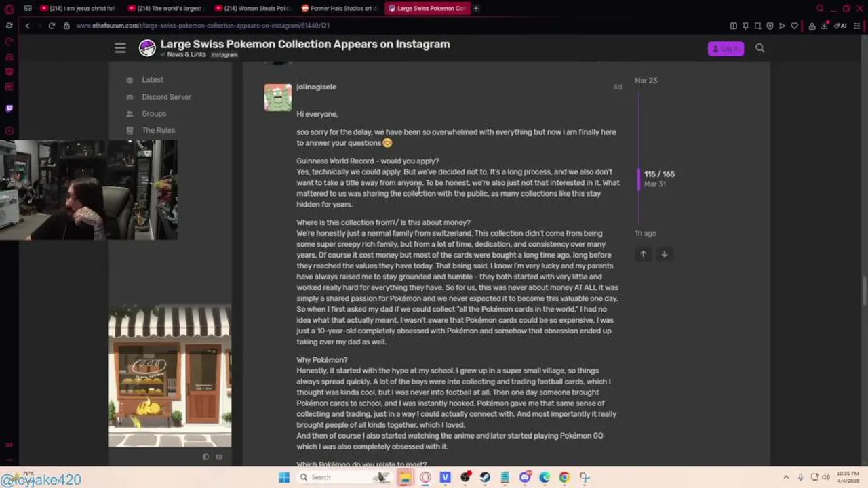Image resolution: width=868 pixels, height=488 pixels.
Task: Bookmark page with the heart icon
Action: point(794,26)
